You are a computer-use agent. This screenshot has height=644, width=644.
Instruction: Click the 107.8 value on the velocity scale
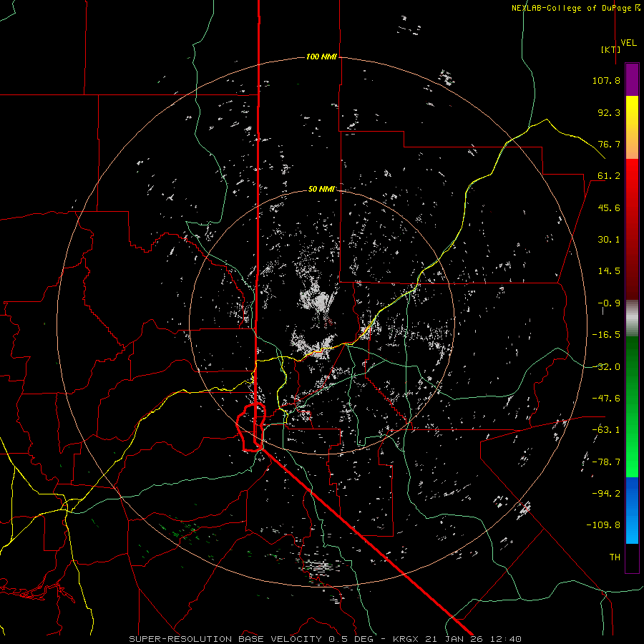(x=606, y=80)
